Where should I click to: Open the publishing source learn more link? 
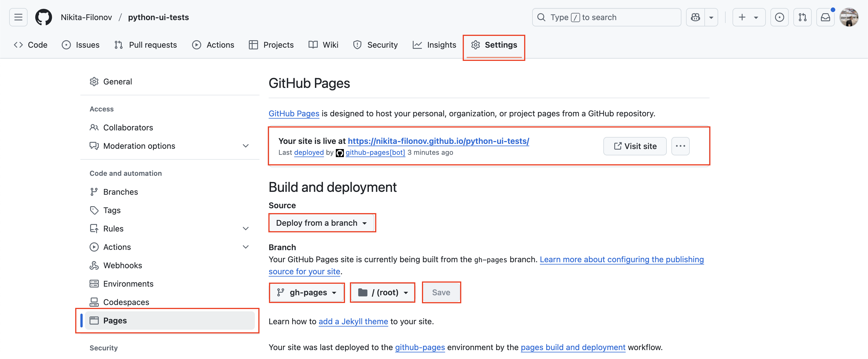622,260
